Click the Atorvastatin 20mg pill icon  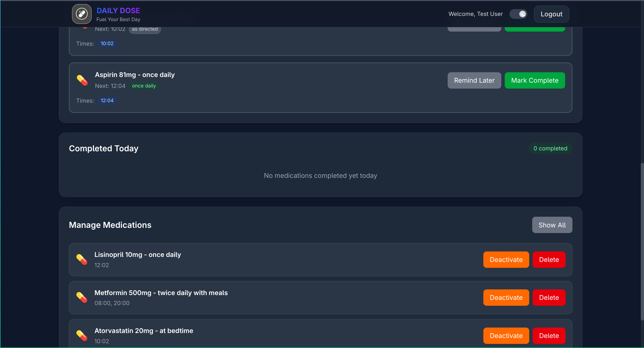pyautogui.click(x=82, y=335)
